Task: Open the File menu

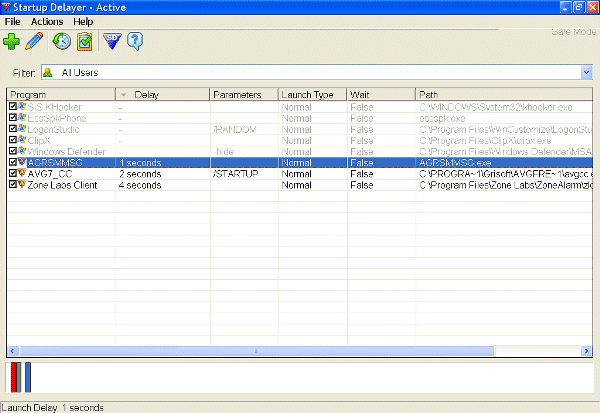Action: tap(12, 22)
